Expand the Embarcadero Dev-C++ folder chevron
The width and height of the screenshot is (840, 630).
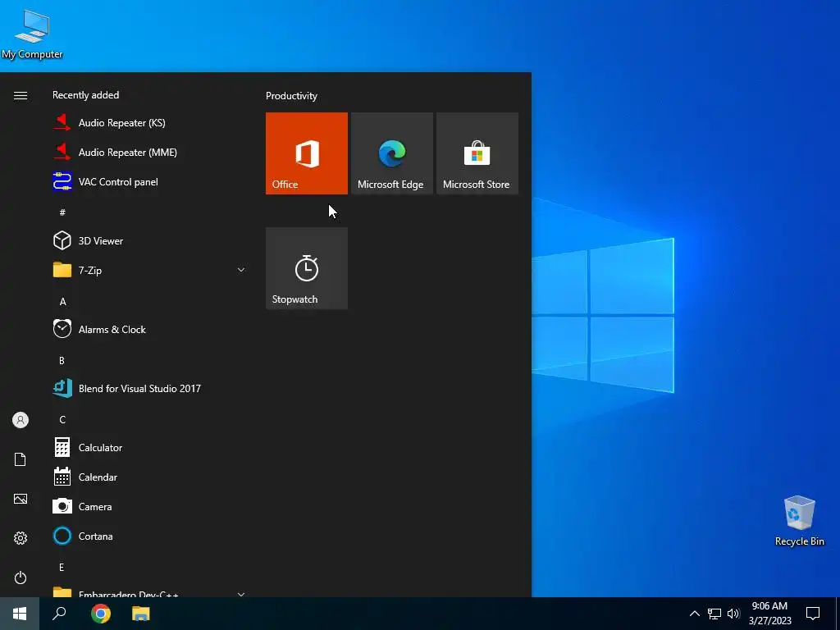click(x=241, y=594)
